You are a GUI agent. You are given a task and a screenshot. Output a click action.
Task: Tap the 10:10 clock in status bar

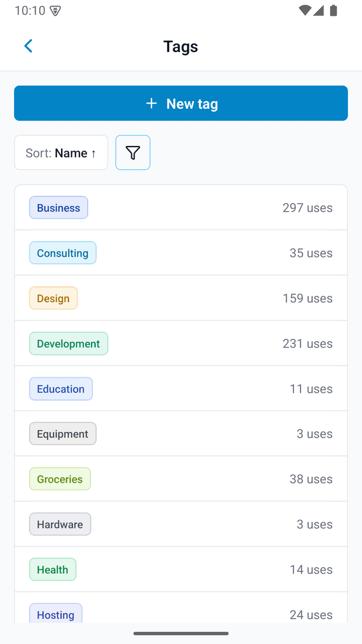[30, 11]
